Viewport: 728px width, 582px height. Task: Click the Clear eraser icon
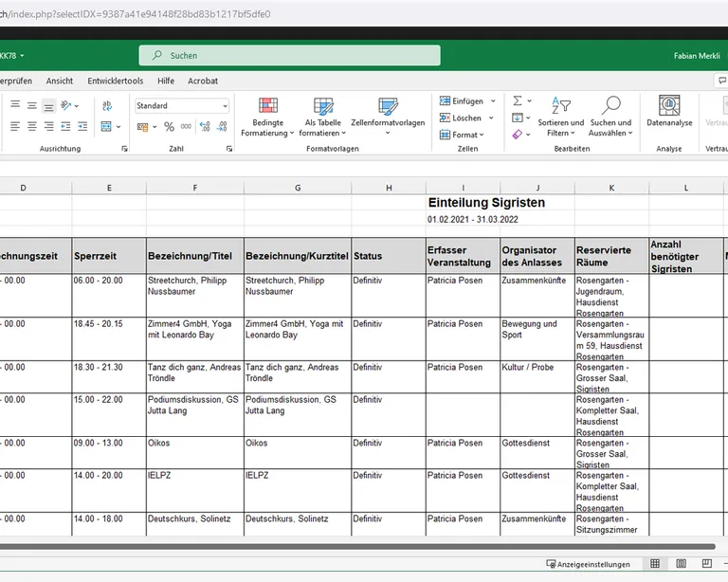tap(518, 135)
